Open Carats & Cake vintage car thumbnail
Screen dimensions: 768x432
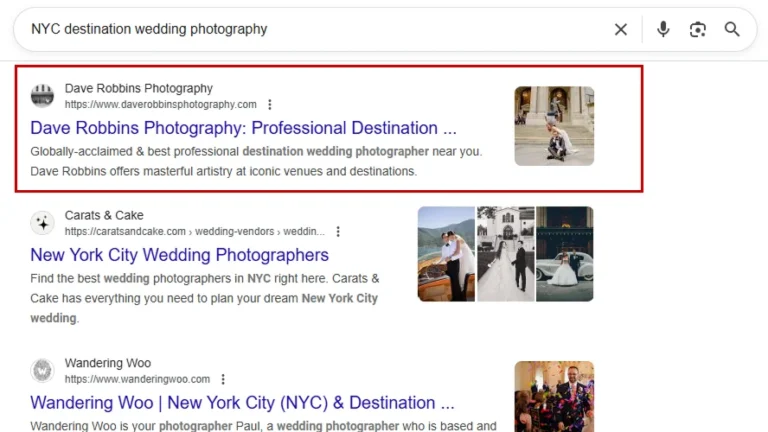coord(565,254)
